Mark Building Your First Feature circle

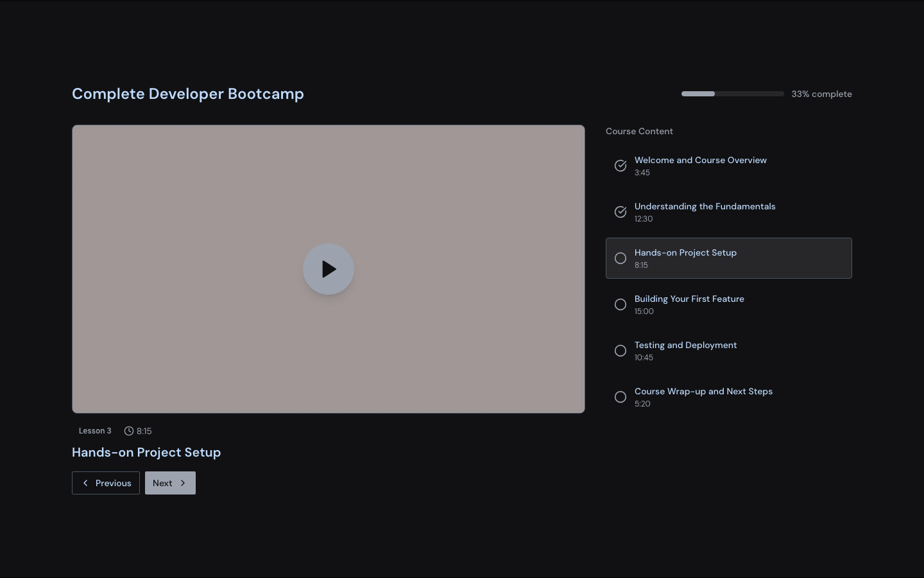(x=620, y=304)
